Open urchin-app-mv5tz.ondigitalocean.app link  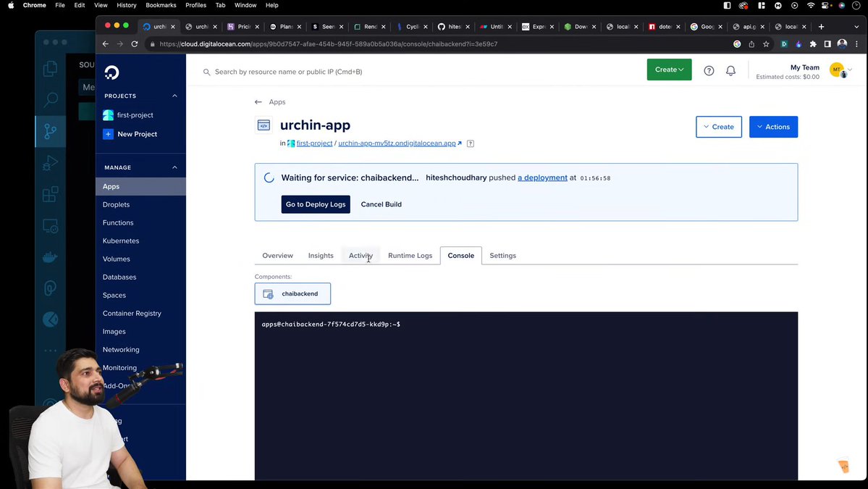pos(397,143)
